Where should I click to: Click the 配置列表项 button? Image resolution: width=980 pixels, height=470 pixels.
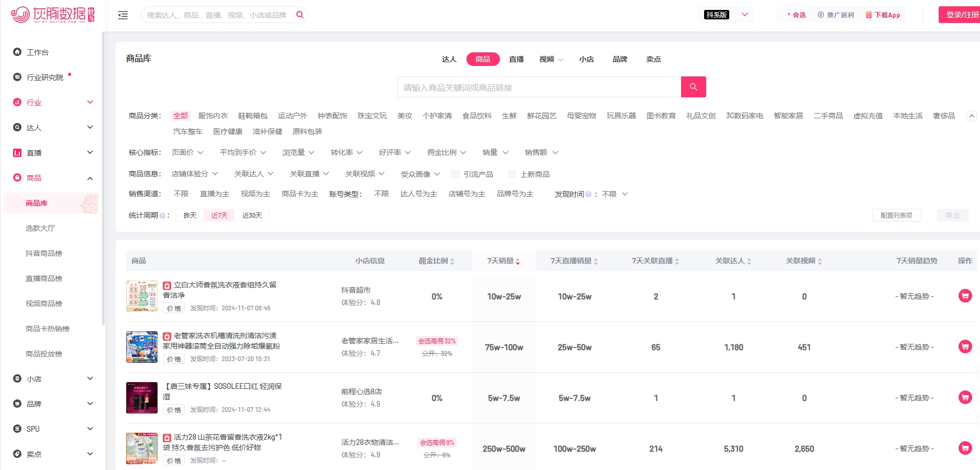coord(896,215)
